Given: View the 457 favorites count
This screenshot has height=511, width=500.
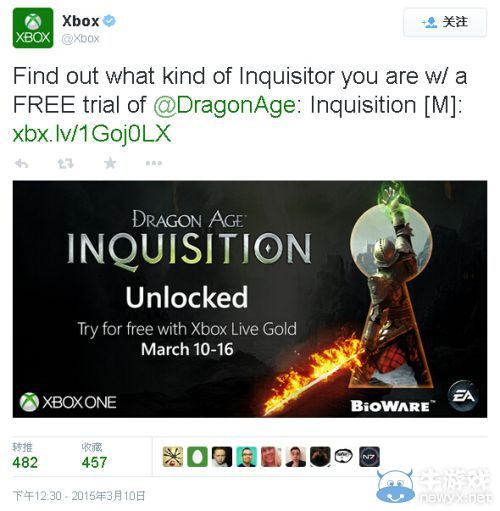Looking at the screenshot, I should point(94,462).
